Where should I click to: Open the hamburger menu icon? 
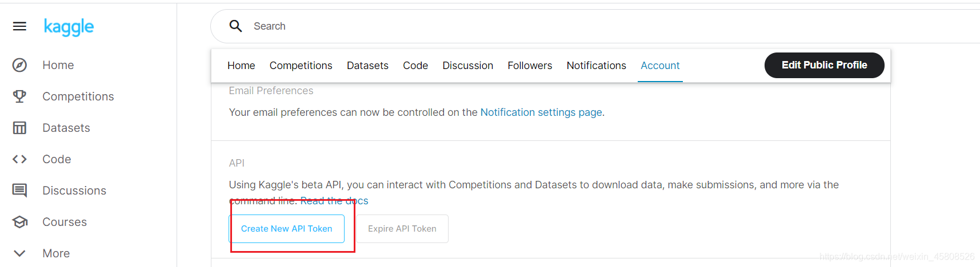19,26
